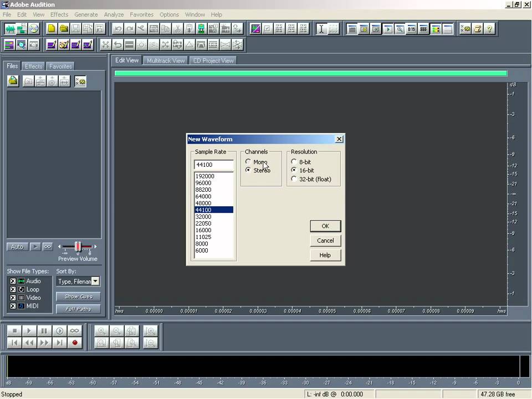Adjust the Preview Volume slider

(x=78, y=247)
